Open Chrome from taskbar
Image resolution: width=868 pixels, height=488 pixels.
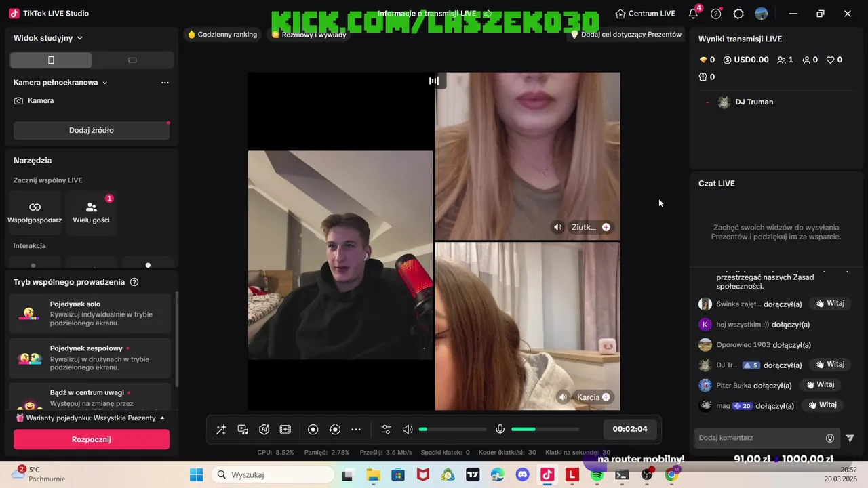pos(671,475)
